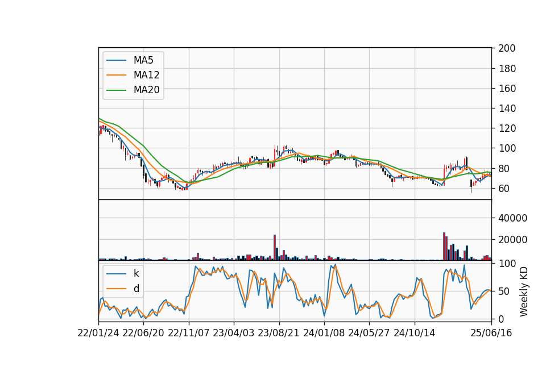
Task: Click the 22/06/20 date tick label
Action: click(x=143, y=333)
